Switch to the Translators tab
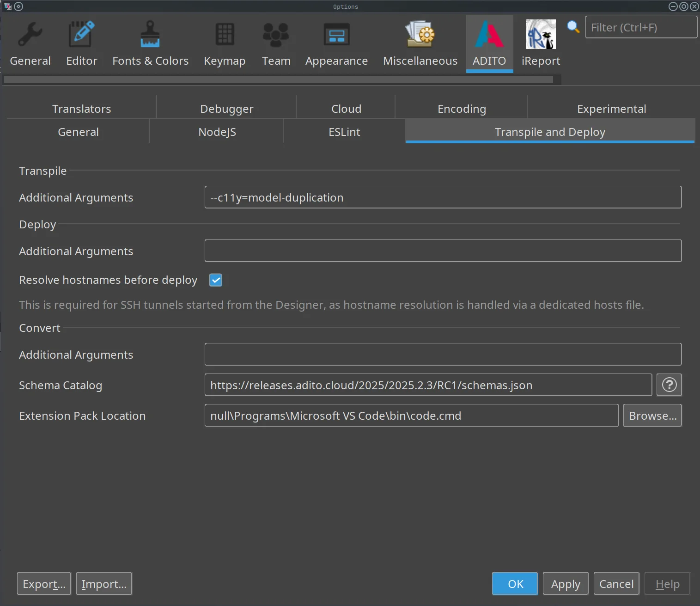This screenshot has height=606, width=700. 81,109
